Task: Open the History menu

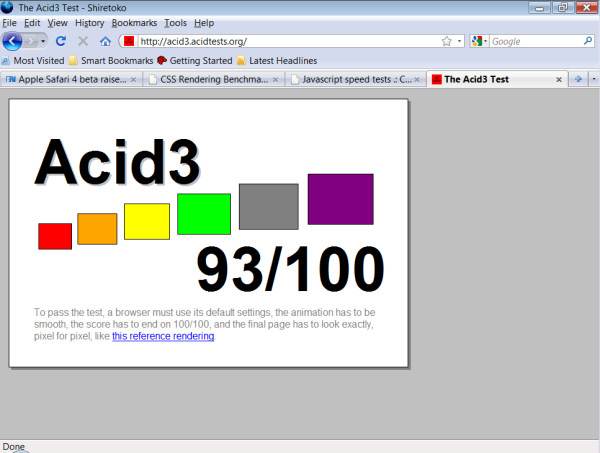Action: (90, 23)
